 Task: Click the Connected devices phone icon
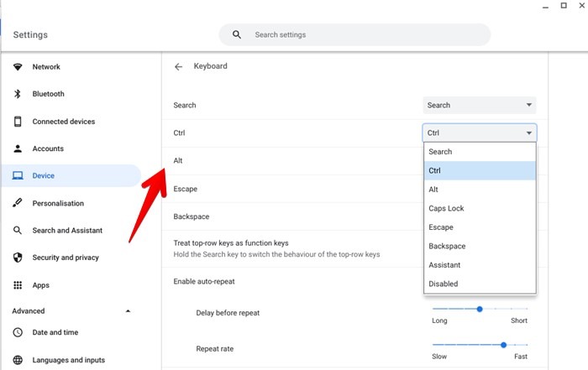[x=18, y=122]
